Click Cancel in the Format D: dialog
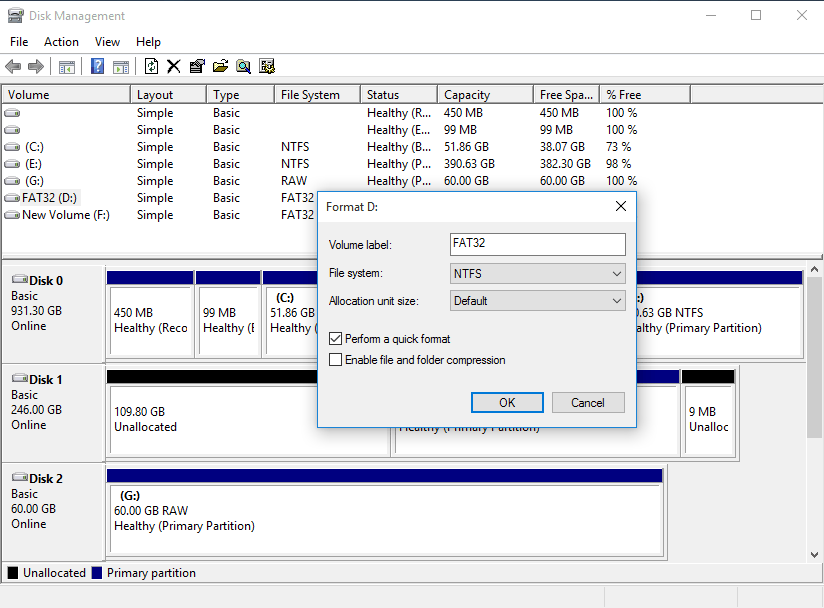 [588, 403]
